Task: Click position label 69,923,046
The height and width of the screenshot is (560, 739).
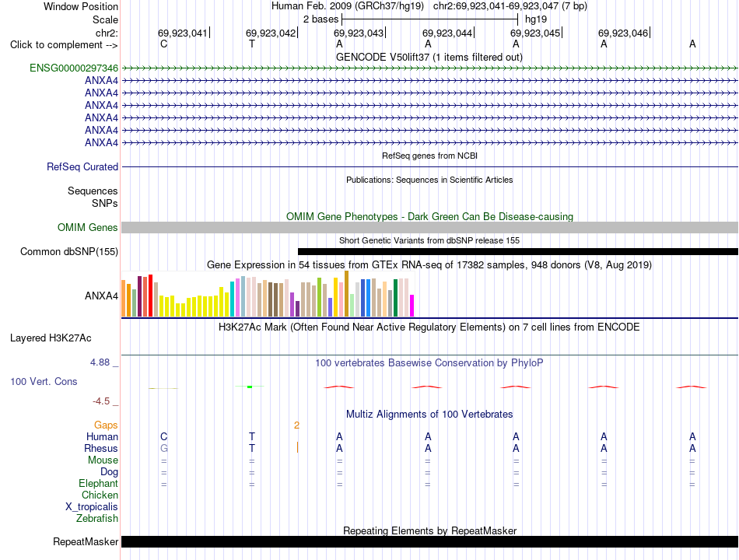Action: 623,33
